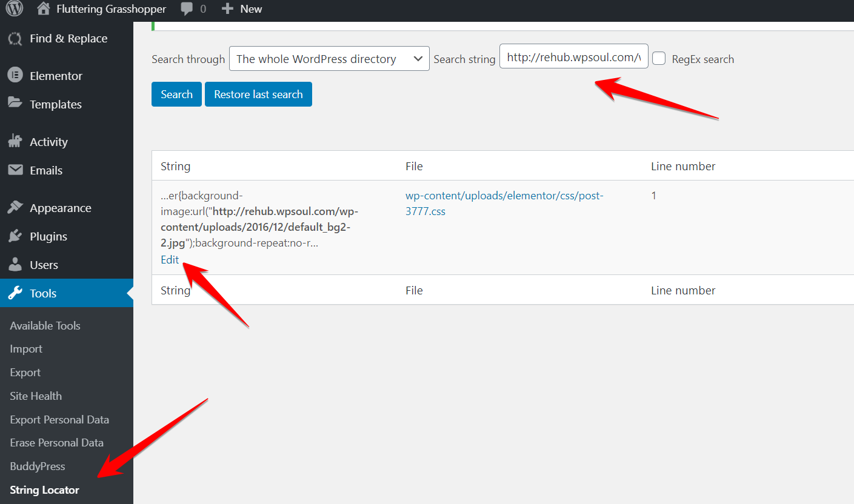Click the Plugins plug icon
The width and height of the screenshot is (854, 504).
[15, 236]
